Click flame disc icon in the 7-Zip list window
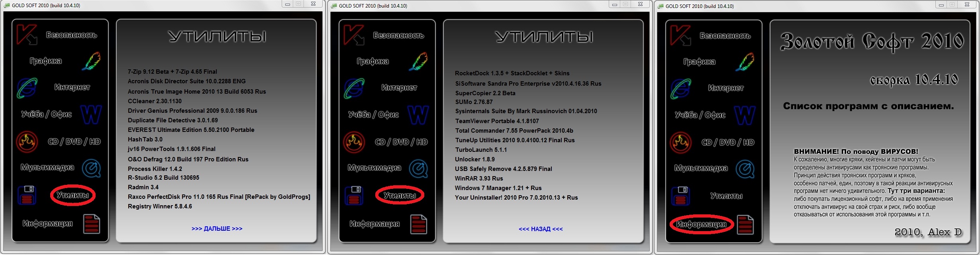 click(27, 141)
